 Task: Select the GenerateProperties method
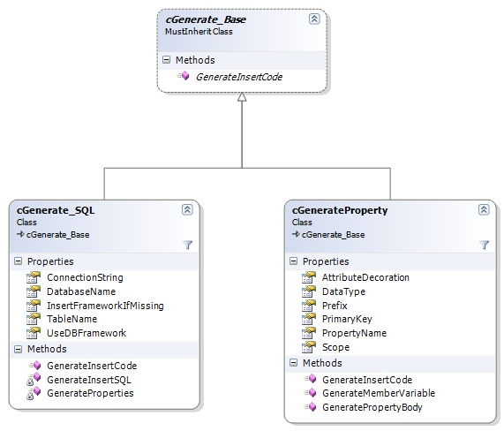(x=90, y=393)
